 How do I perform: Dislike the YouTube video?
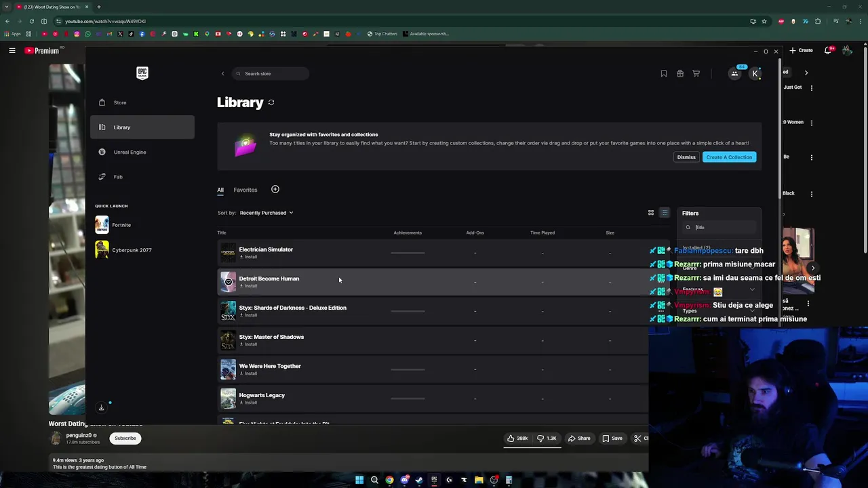(x=547, y=439)
